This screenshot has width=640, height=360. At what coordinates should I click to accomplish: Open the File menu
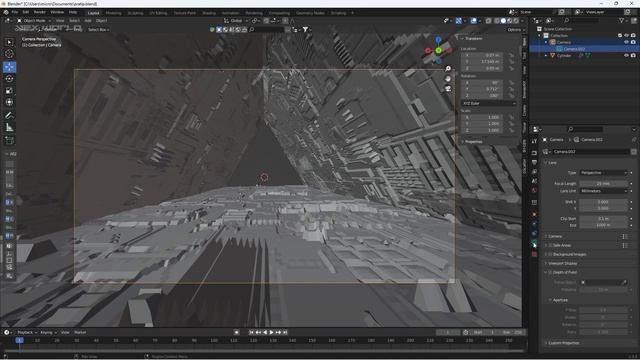point(15,12)
